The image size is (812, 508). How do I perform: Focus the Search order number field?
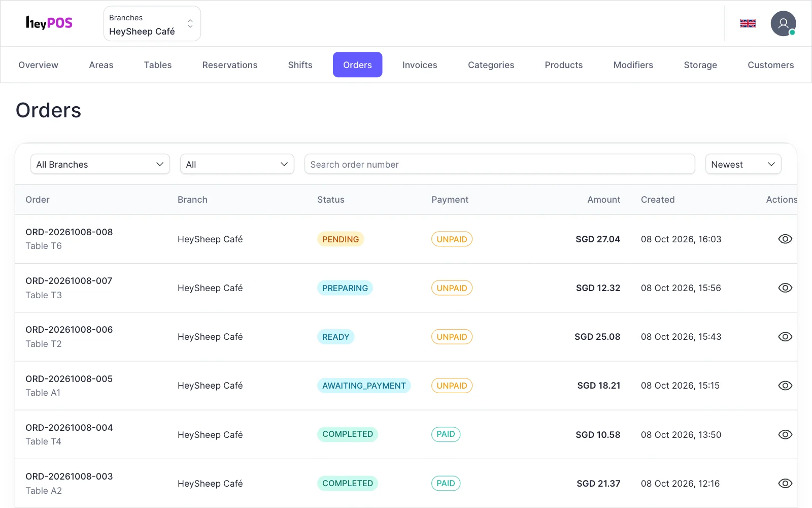tap(499, 164)
